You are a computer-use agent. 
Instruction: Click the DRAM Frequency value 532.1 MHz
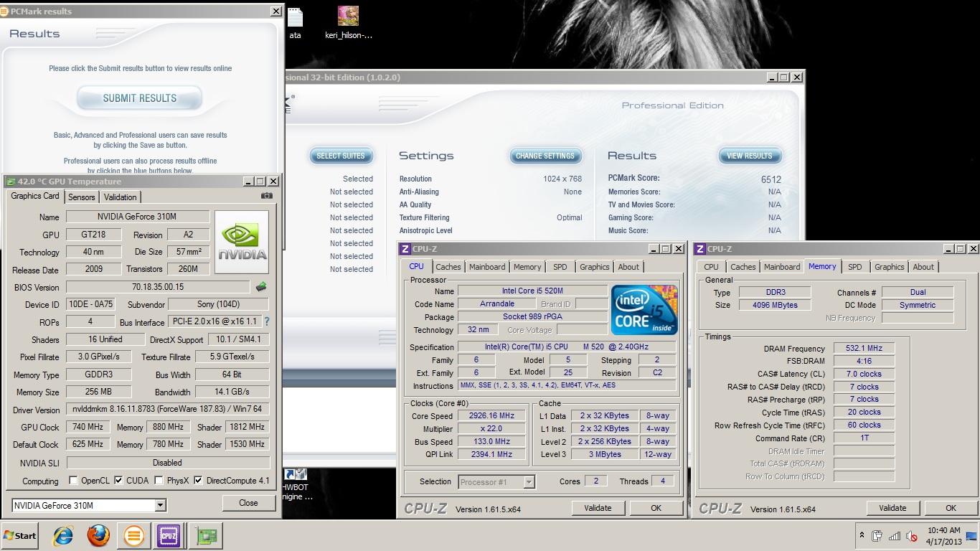pos(864,348)
